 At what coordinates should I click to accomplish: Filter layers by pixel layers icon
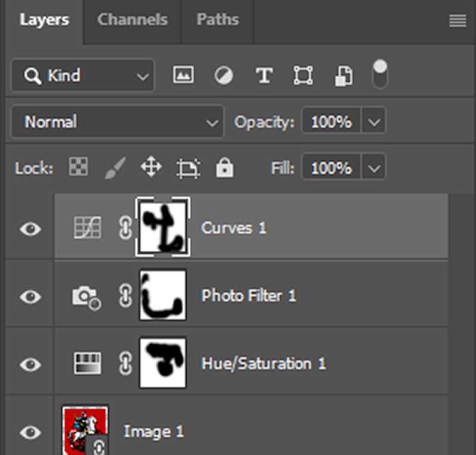click(x=183, y=75)
